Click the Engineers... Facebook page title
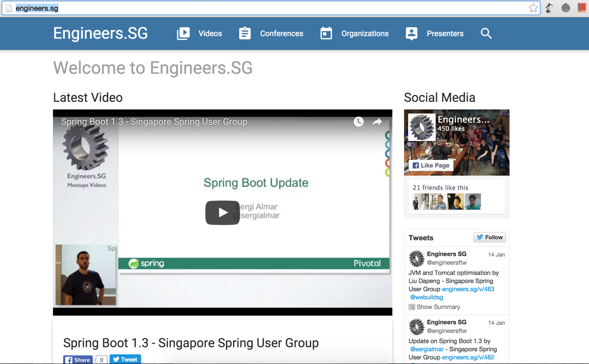The height and width of the screenshot is (364, 589). 464,120
